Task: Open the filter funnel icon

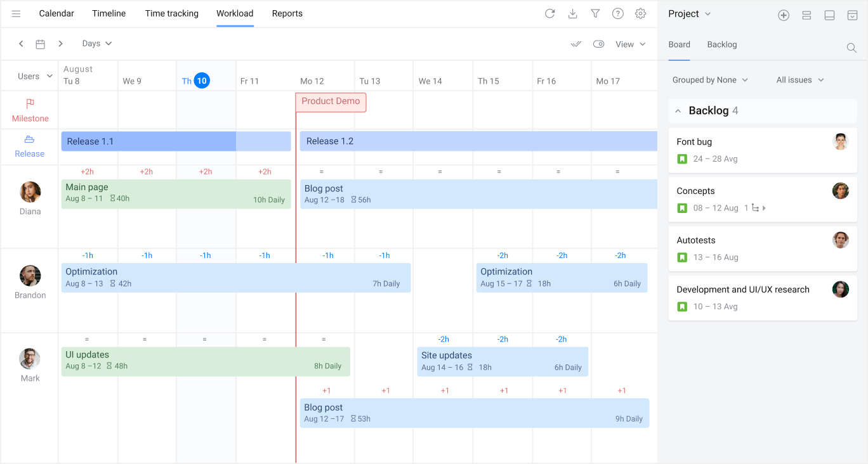Action: click(x=595, y=13)
